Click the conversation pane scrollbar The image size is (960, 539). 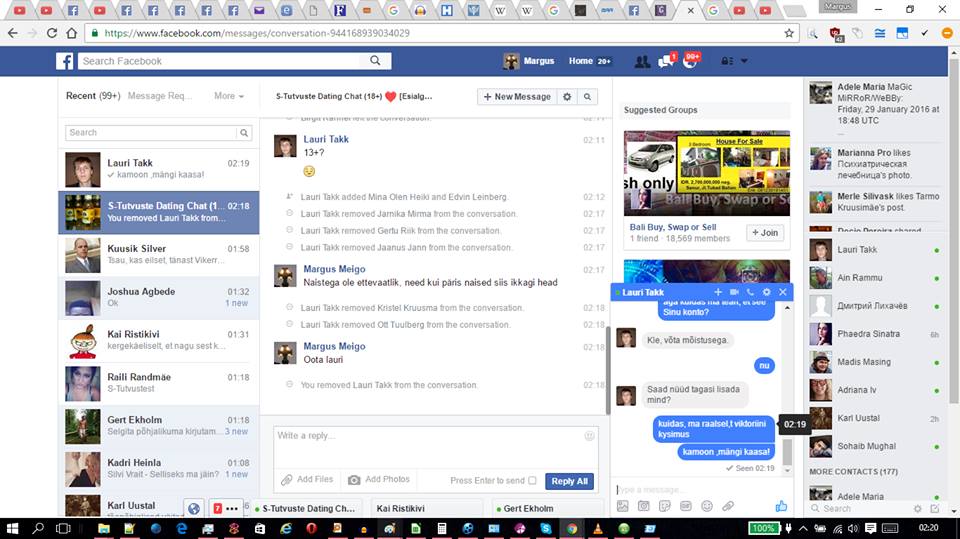(x=608, y=370)
